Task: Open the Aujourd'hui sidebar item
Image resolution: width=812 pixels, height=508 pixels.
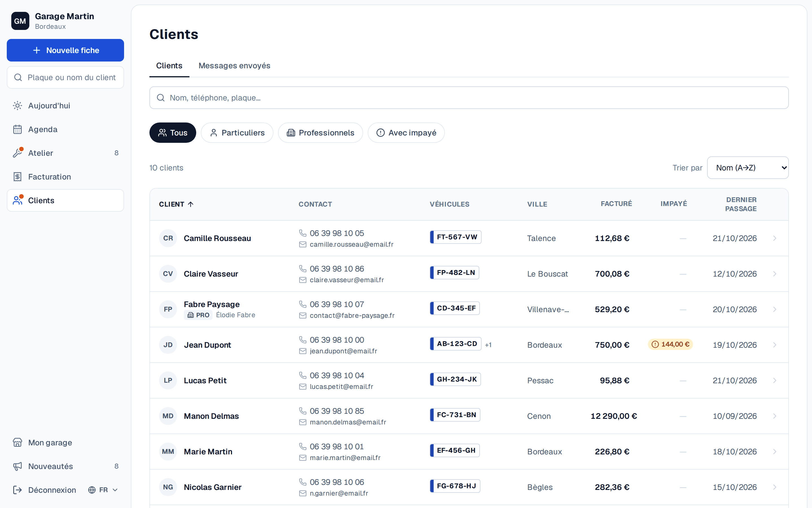Action: pyautogui.click(x=65, y=106)
